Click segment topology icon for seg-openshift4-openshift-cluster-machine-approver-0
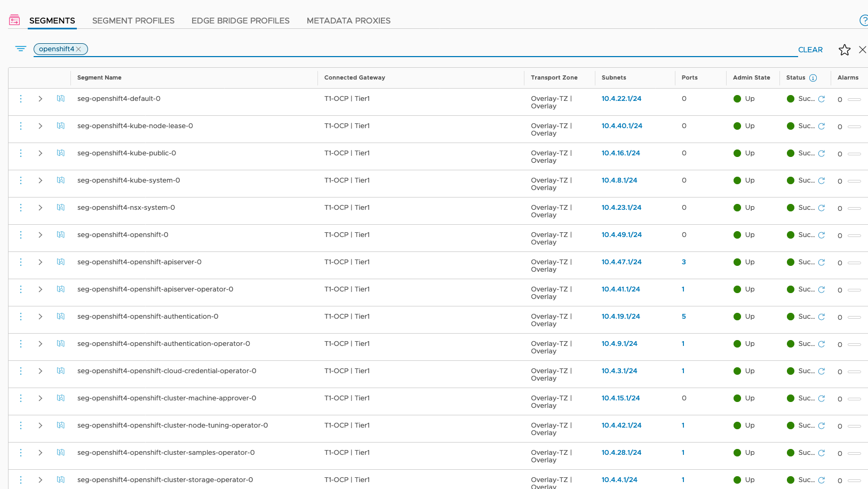This screenshot has height=489, width=868. (61, 398)
